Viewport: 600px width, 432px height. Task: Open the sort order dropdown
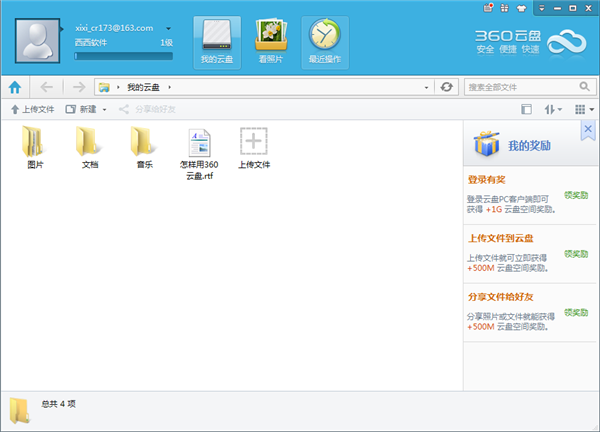(553, 109)
